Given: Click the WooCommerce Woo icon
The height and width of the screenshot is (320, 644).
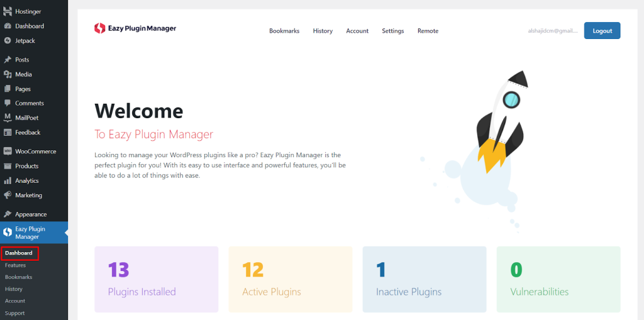Looking at the screenshot, I should point(8,151).
